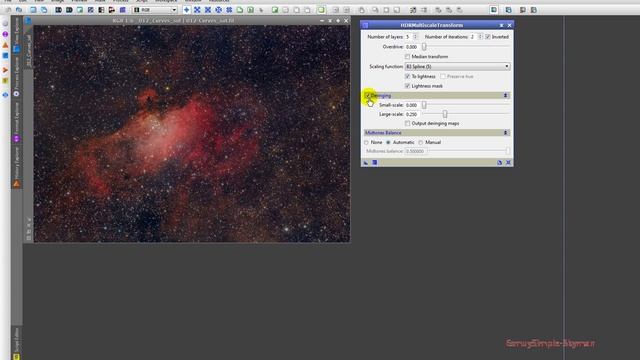Click the purple circle icon in left strip
This screenshot has width=640, height=360.
(5, 34)
